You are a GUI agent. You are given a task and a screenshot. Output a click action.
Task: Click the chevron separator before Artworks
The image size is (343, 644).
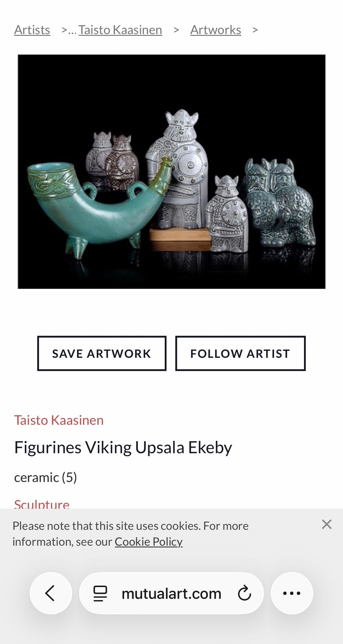[x=176, y=30]
